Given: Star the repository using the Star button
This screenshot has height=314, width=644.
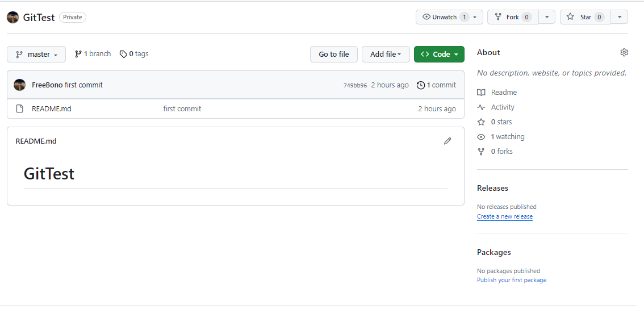Looking at the screenshot, I should point(586,17).
